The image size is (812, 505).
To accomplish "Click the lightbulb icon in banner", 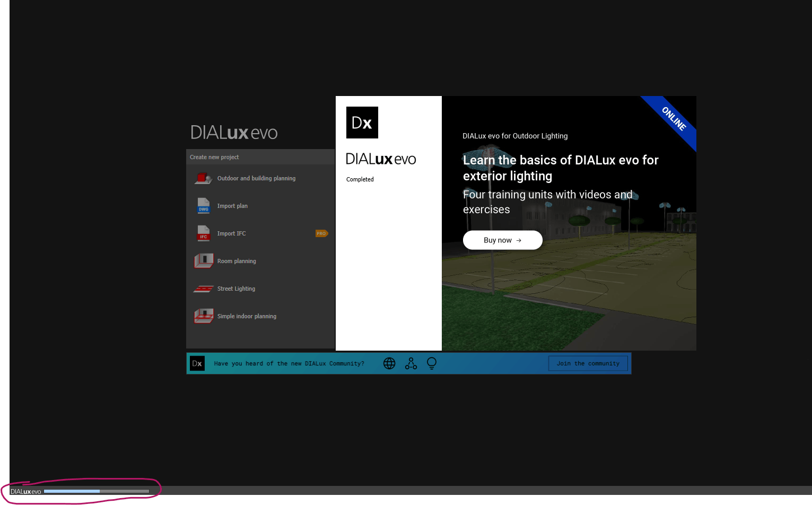I will click(432, 363).
